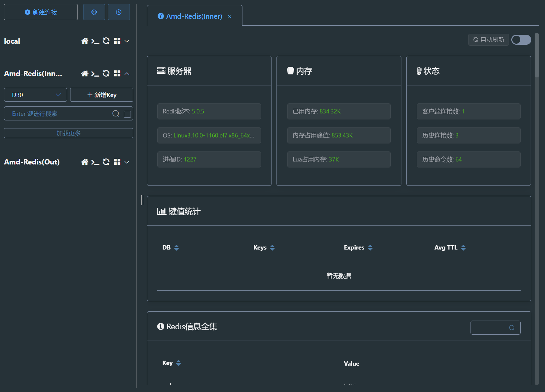This screenshot has height=392, width=545.
Task: Click the 内存 card heading
Action: (x=300, y=71)
